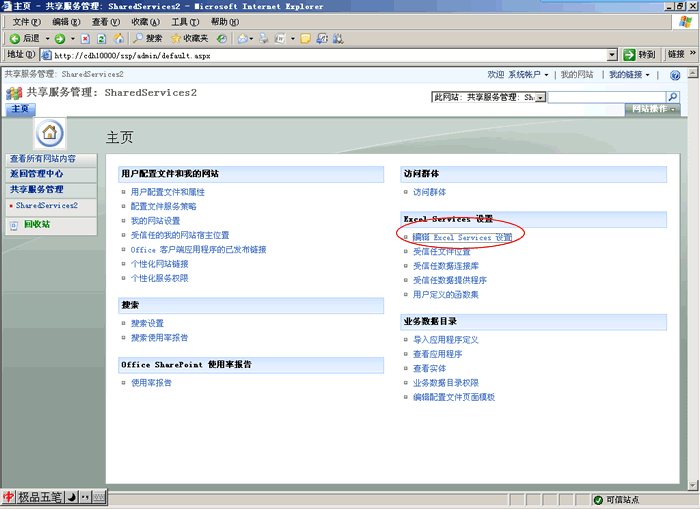
Task: Open the 欢迎 系统帐户 user menu
Action: 517,75
